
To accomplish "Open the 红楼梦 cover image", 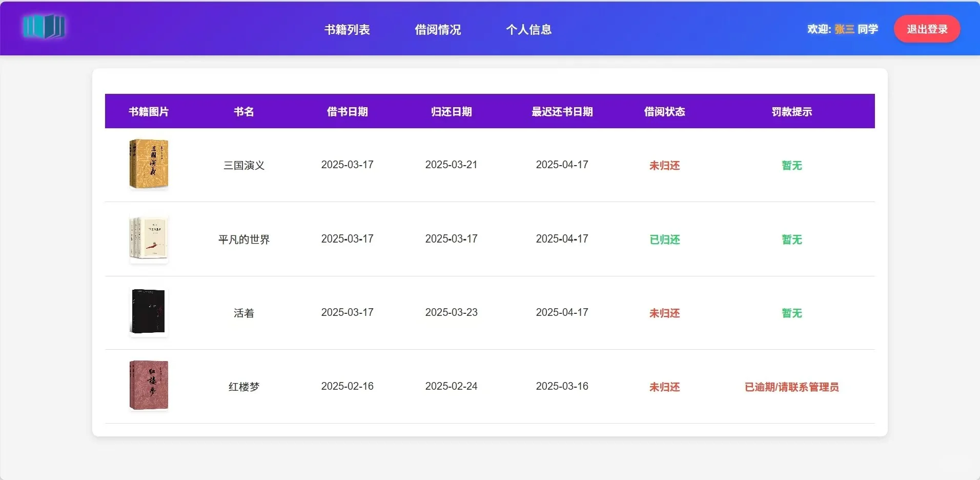I will [x=149, y=386].
